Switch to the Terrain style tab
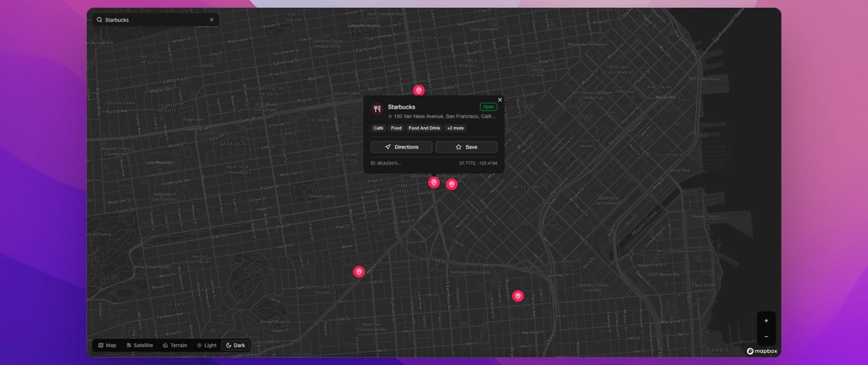The width and height of the screenshot is (868, 365). click(175, 346)
